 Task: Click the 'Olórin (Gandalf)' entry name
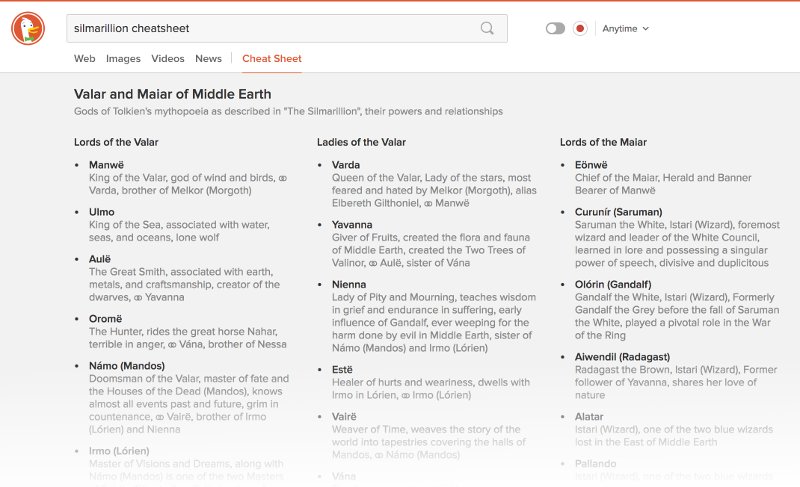pyautogui.click(x=613, y=284)
